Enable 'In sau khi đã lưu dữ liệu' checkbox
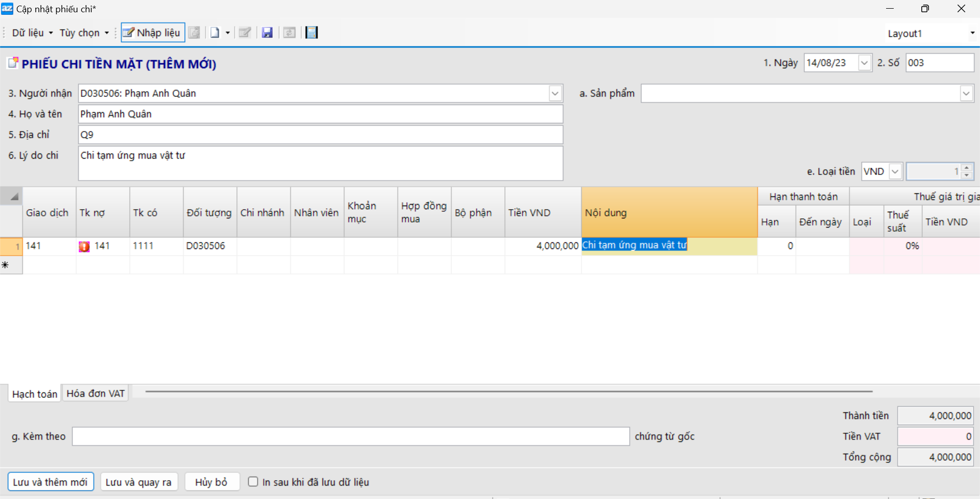 pos(253,482)
